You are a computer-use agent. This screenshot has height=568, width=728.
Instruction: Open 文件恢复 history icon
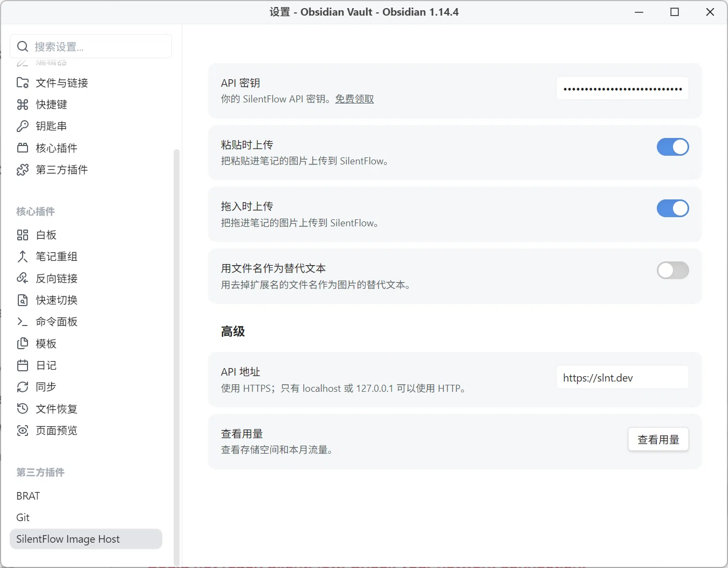click(x=23, y=408)
